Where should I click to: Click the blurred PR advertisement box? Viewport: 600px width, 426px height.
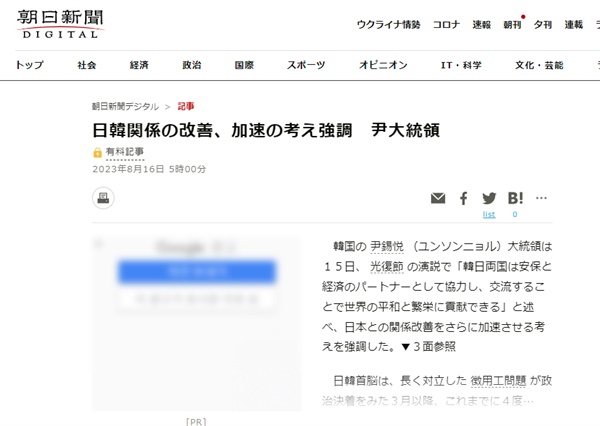197,324
